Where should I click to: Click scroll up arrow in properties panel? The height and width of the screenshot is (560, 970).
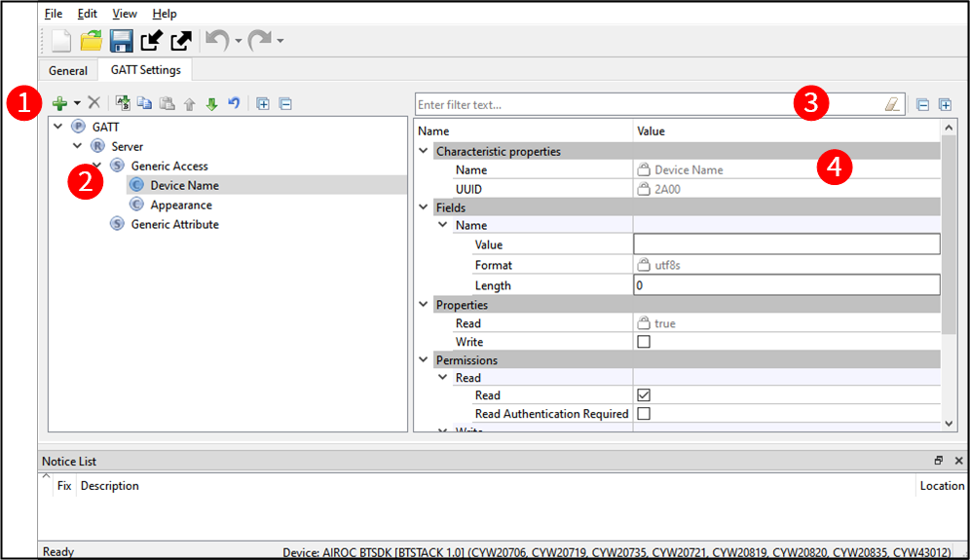click(949, 128)
